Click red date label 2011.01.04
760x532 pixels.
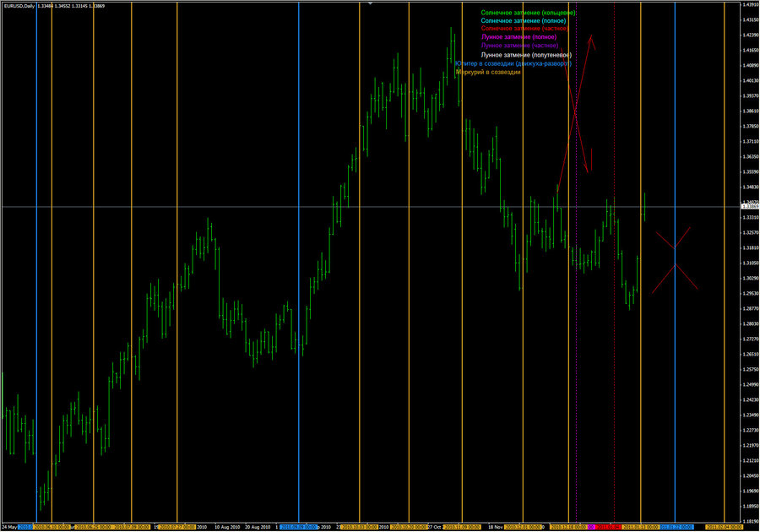(x=608, y=527)
